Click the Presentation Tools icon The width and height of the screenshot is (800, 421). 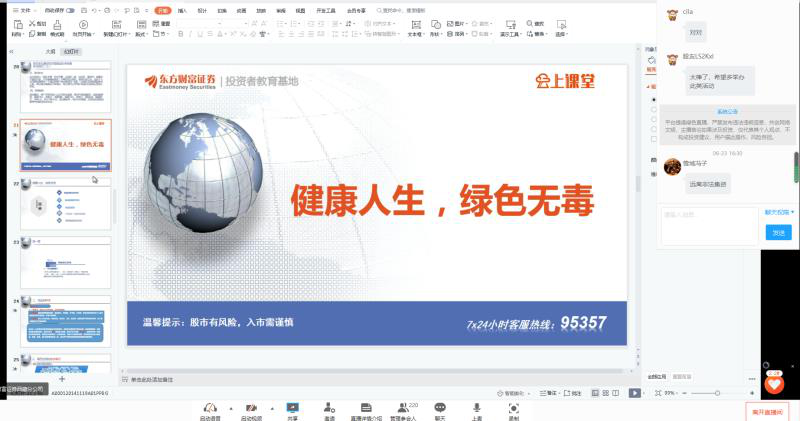pos(510,24)
